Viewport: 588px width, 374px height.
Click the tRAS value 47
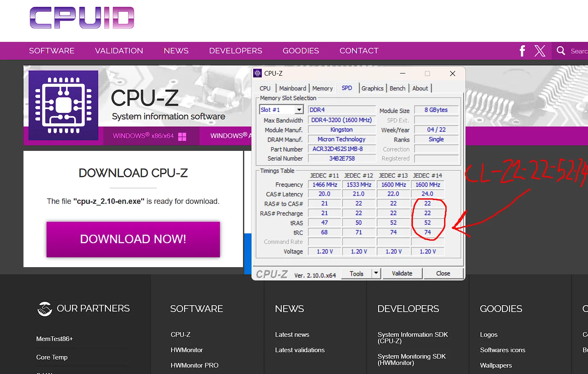(x=325, y=223)
